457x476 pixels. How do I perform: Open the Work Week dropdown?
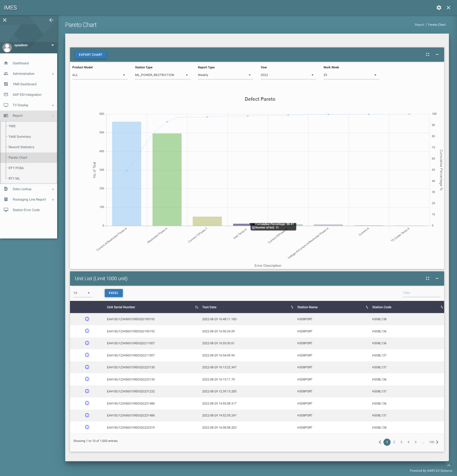coord(351,75)
